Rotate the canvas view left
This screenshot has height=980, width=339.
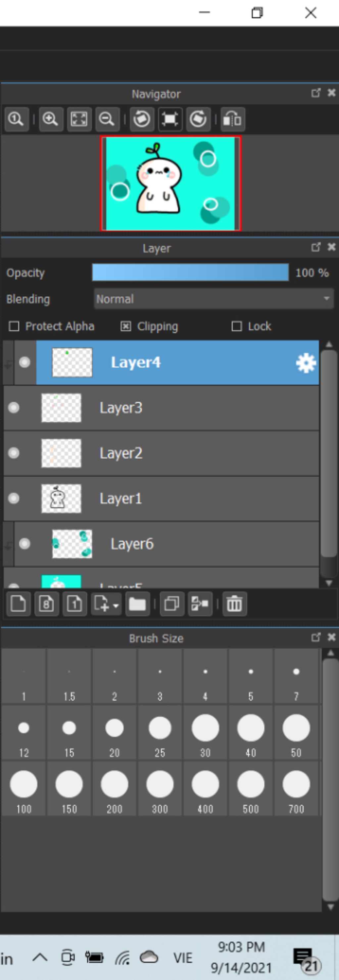click(x=142, y=119)
